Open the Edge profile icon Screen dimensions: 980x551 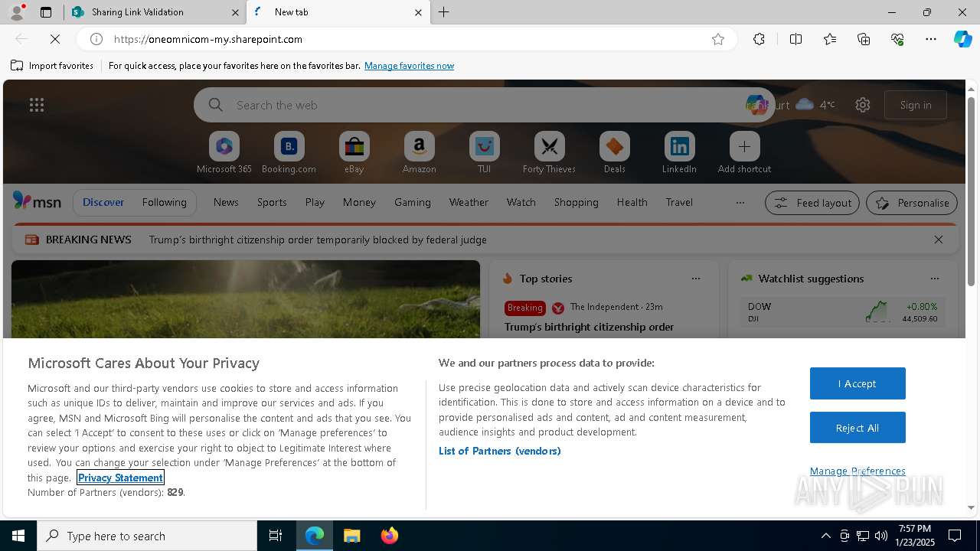(x=16, y=11)
